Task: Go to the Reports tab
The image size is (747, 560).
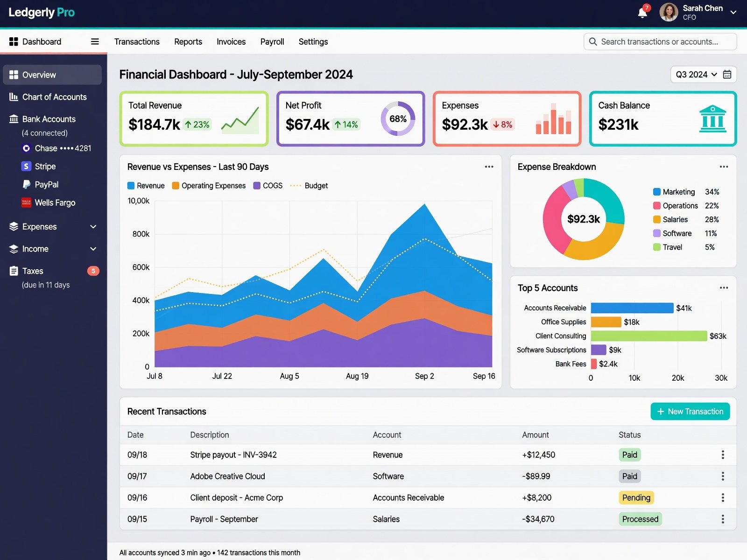Action: pyautogui.click(x=188, y=42)
